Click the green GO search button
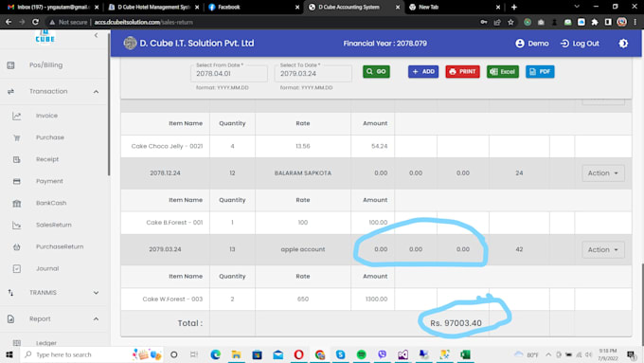644x363 pixels. coord(376,71)
